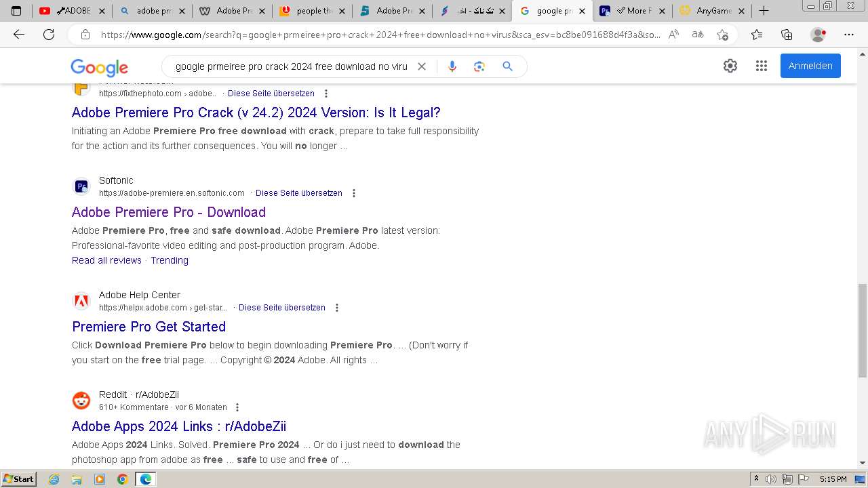Clear the Google search box with X

(x=422, y=66)
